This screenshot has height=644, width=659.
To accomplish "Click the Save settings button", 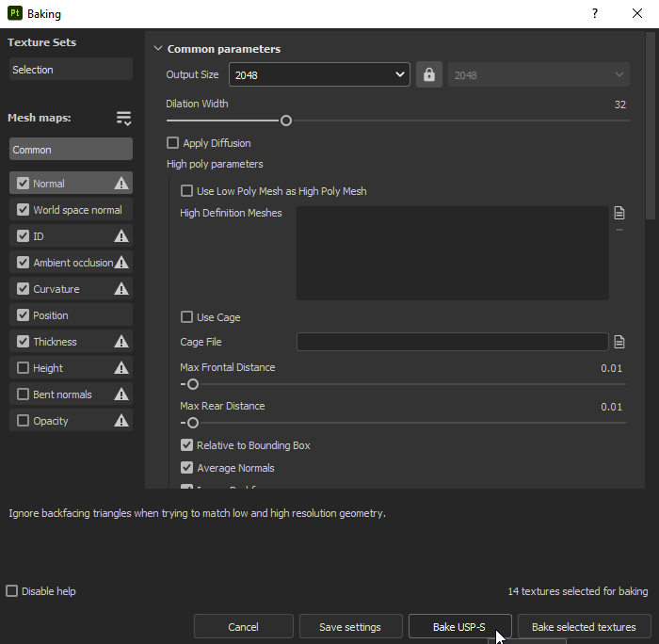I will coord(349,627).
